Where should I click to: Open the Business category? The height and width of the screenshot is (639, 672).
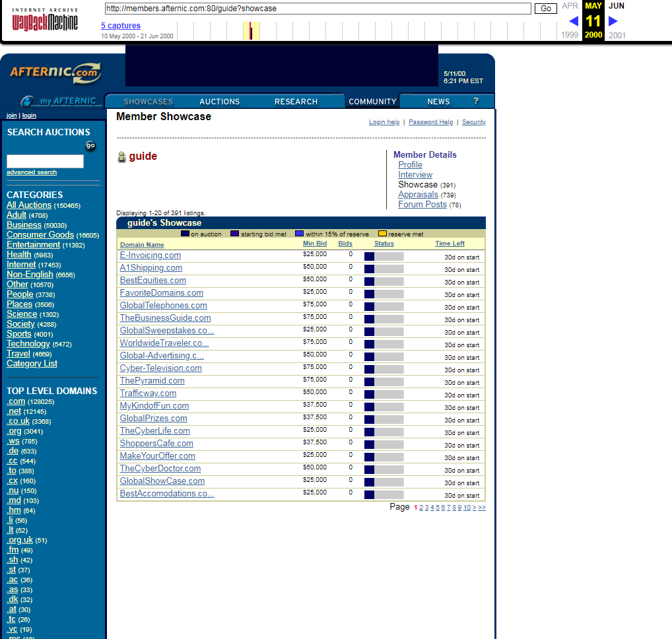(24, 225)
